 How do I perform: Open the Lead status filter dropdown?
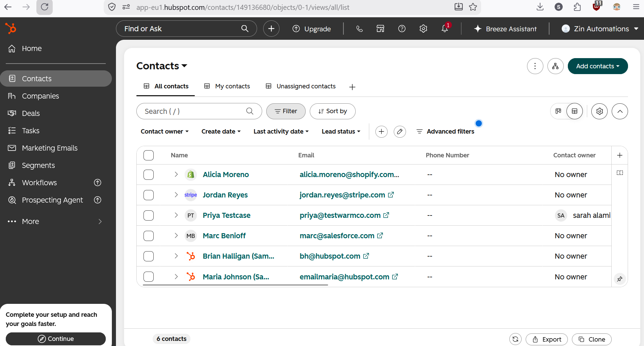[x=341, y=132]
